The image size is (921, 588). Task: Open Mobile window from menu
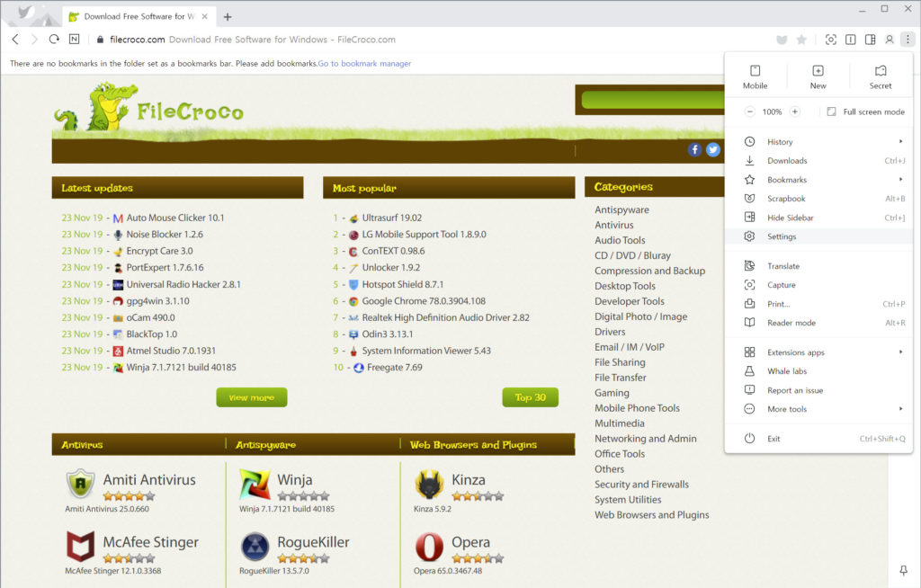[755, 77]
